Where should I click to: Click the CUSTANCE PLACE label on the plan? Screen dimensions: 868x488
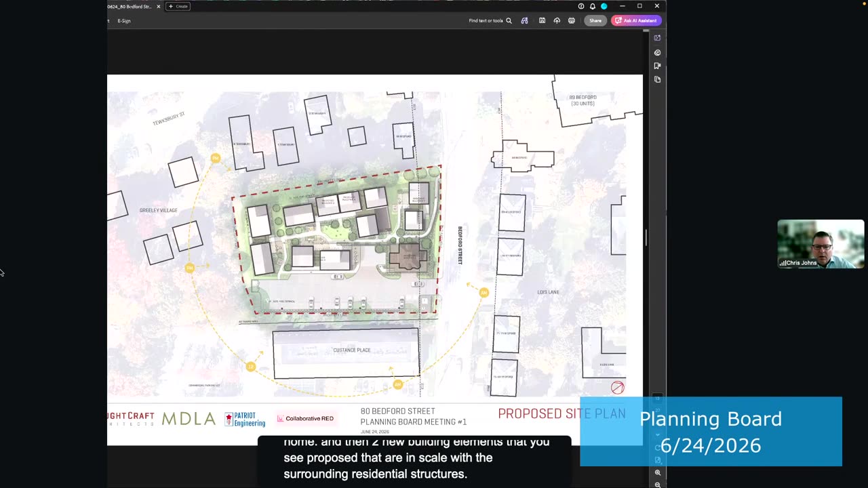pos(352,350)
